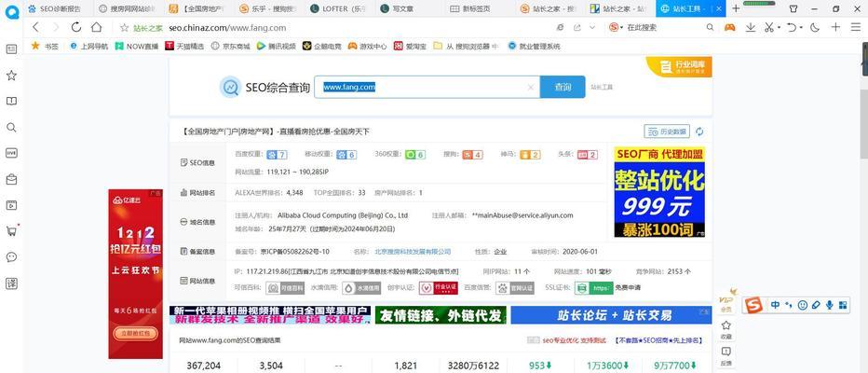Viewport: 868px width, 373px height.
Task: Open the downloads arrow icon
Action: click(751, 27)
